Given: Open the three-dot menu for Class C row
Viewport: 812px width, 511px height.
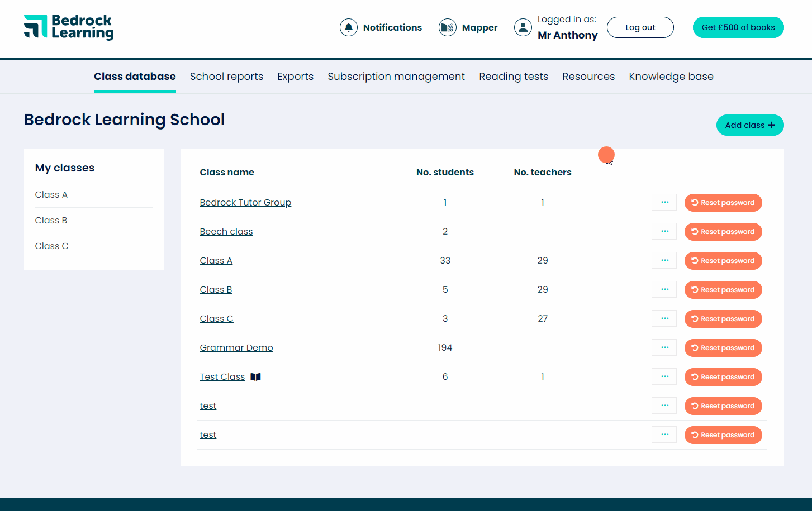Looking at the screenshot, I should tap(664, 318).
